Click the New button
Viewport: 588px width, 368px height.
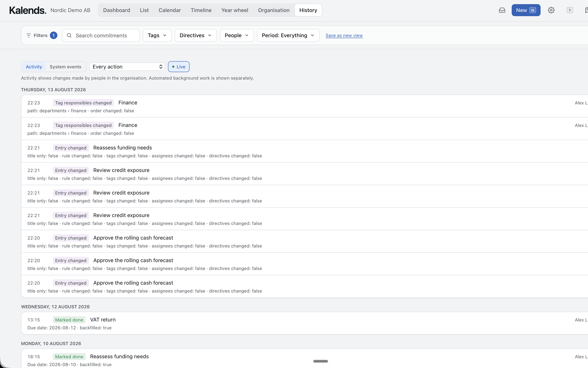[x=526, y=10]
